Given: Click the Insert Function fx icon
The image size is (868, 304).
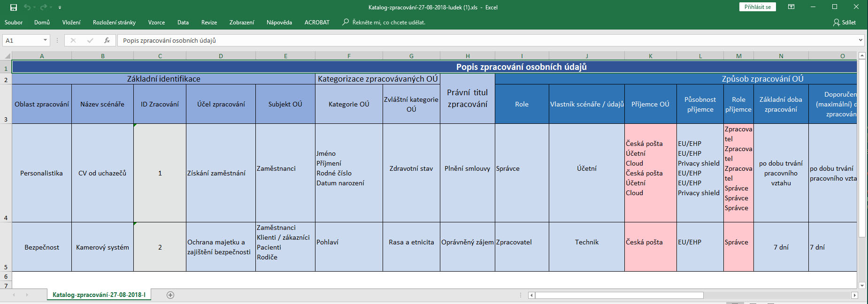Looking at the screenshot, I should click(x=107, y=40).
